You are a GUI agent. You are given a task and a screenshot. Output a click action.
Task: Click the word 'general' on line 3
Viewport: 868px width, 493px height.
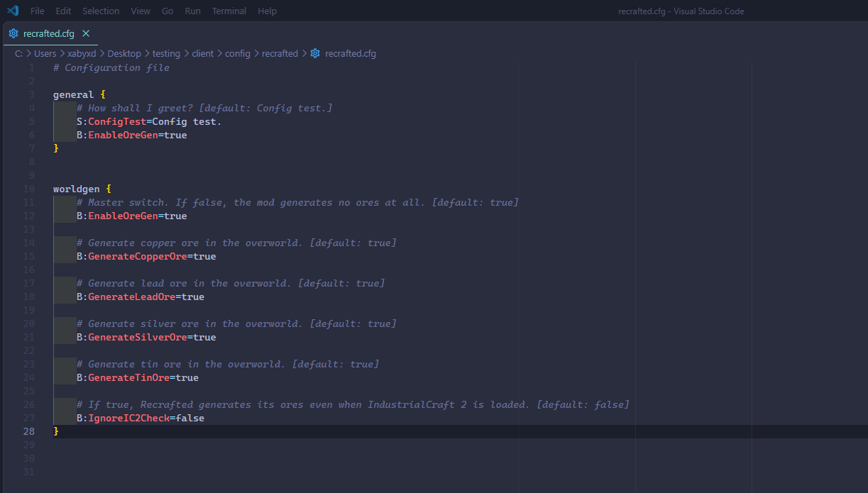click(74, 94)
